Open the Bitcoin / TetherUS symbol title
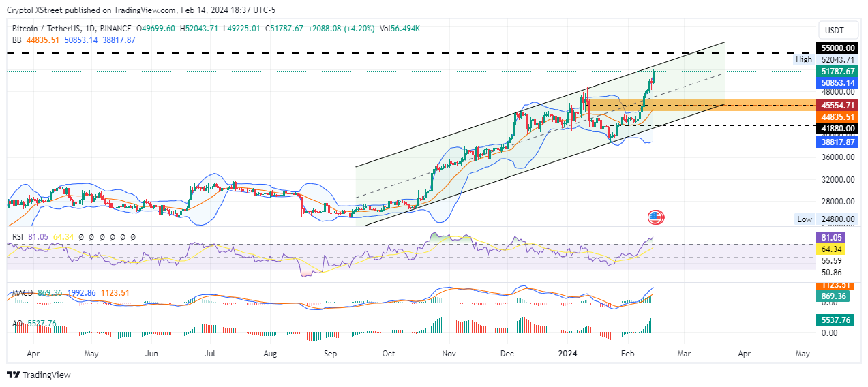Viewport: 868px width, 387px height. (72, 29)
